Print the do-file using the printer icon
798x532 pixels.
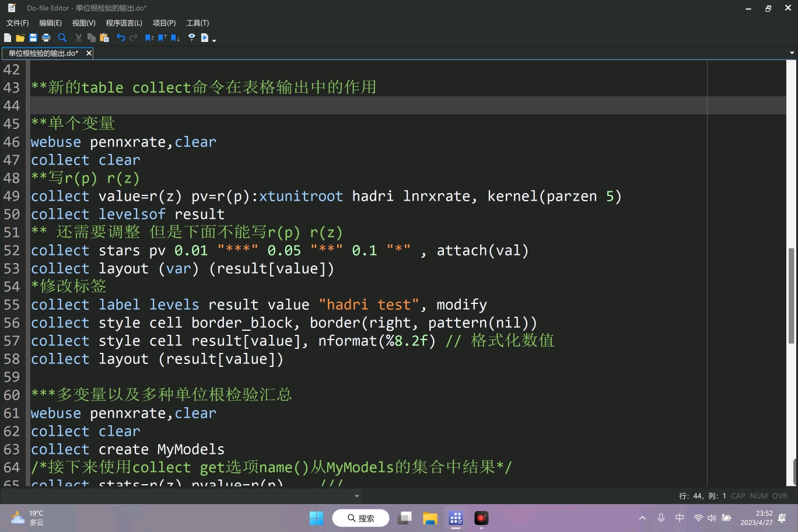tap(46, 38)
